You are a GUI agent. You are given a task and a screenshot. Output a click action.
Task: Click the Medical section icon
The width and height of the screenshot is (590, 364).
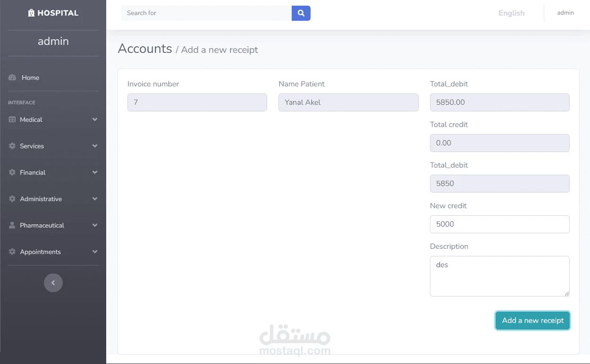tap(12, 120)
